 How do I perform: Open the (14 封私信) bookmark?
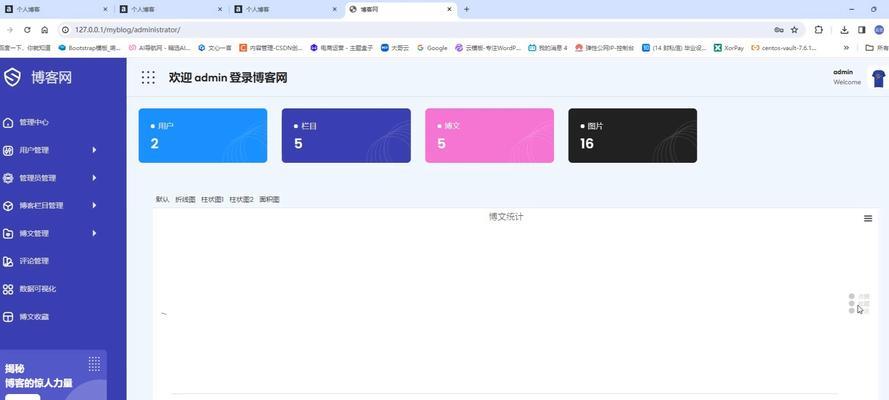[674, 48]
